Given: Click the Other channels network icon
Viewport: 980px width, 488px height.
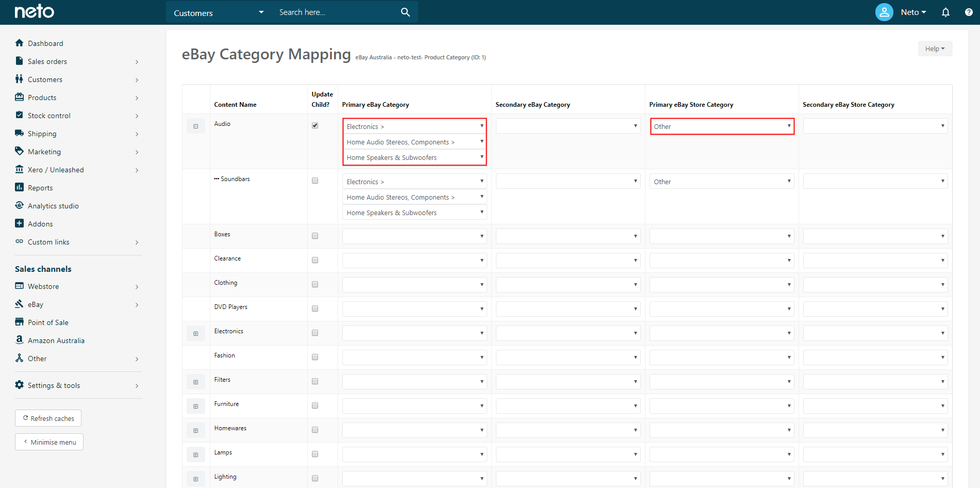Looking at the screenshot, I should click(20, 358).
